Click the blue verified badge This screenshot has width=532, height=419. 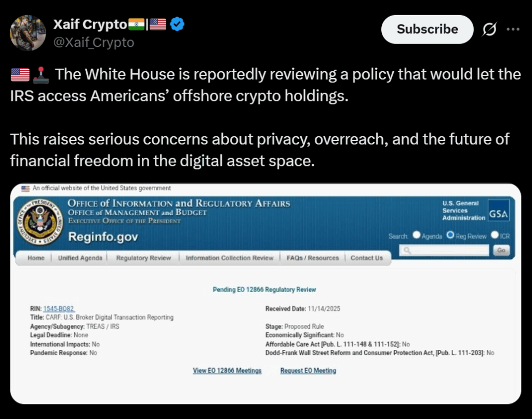pos(177,24)
